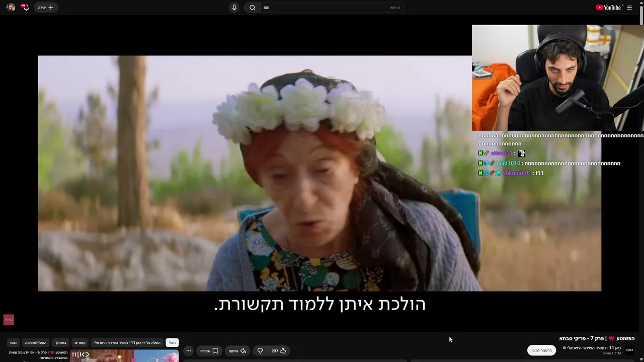Select the נצפו filter chip

[x=14, y=343]
